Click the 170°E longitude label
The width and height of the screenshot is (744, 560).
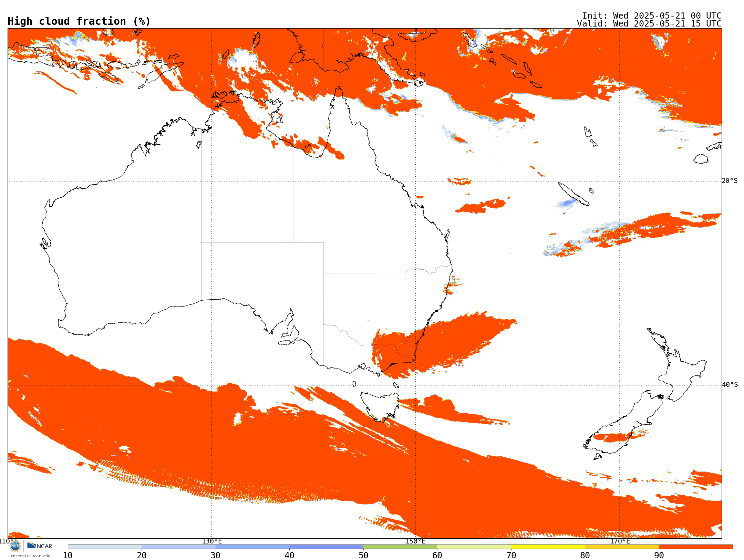[620, 541]
